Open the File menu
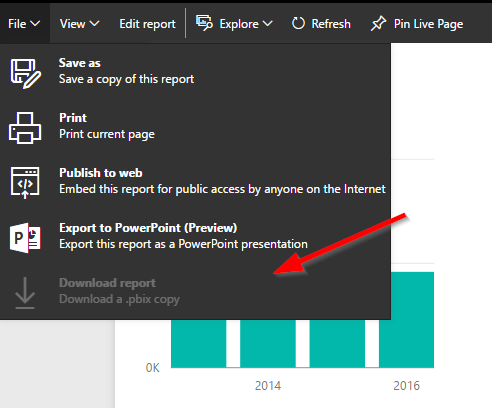Screen dimensions: 492x408 24,24
